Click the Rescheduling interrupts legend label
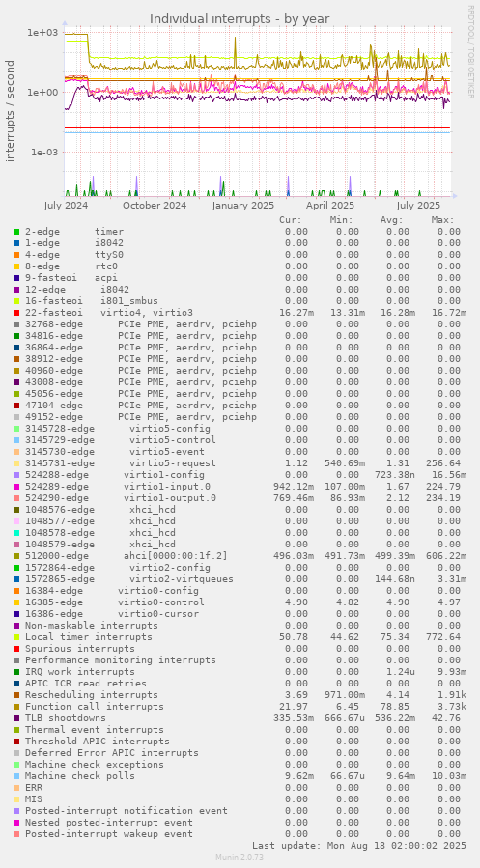 pos(92,695)
